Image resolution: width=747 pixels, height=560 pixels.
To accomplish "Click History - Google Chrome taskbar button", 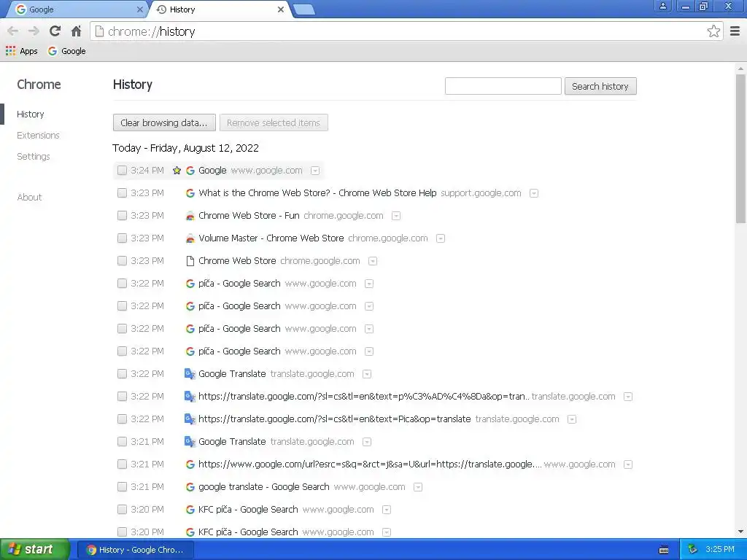I will [x=136, y=550].
